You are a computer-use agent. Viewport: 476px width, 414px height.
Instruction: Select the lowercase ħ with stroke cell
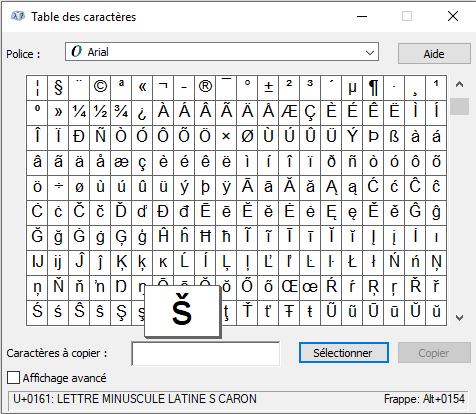226,238
